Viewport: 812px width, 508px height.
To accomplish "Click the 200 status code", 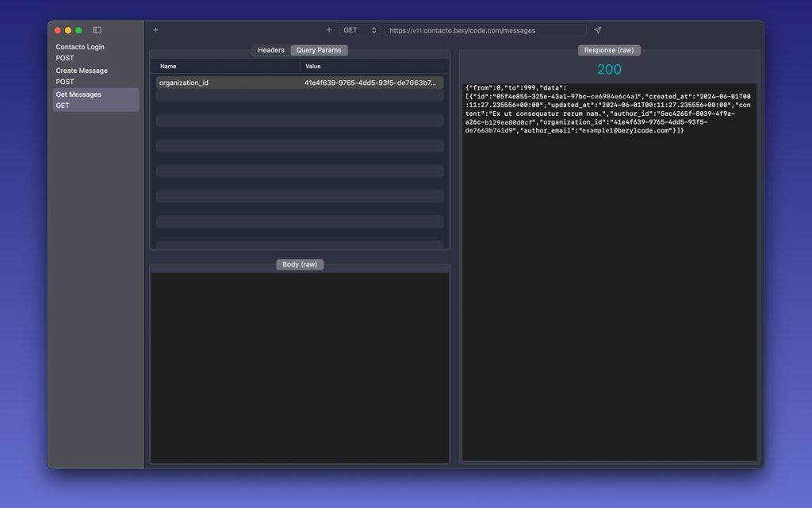I will tap(609, 69).
